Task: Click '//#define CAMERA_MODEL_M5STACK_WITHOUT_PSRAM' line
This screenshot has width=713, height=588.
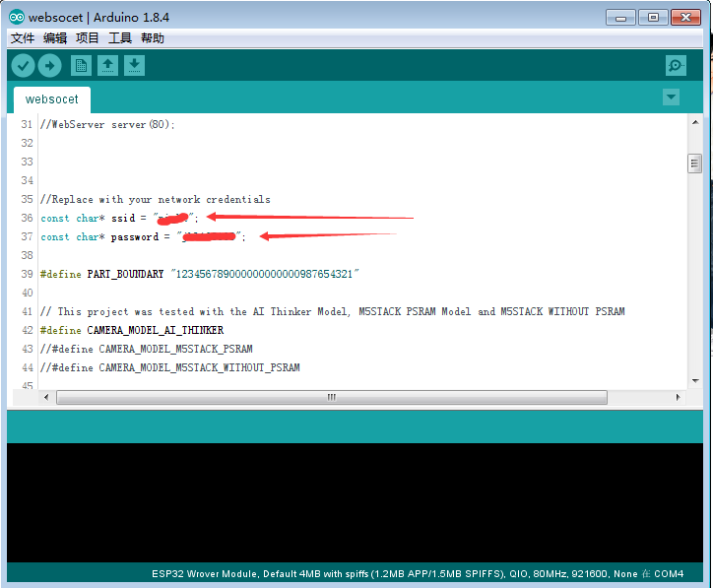Action: [169, 367]
